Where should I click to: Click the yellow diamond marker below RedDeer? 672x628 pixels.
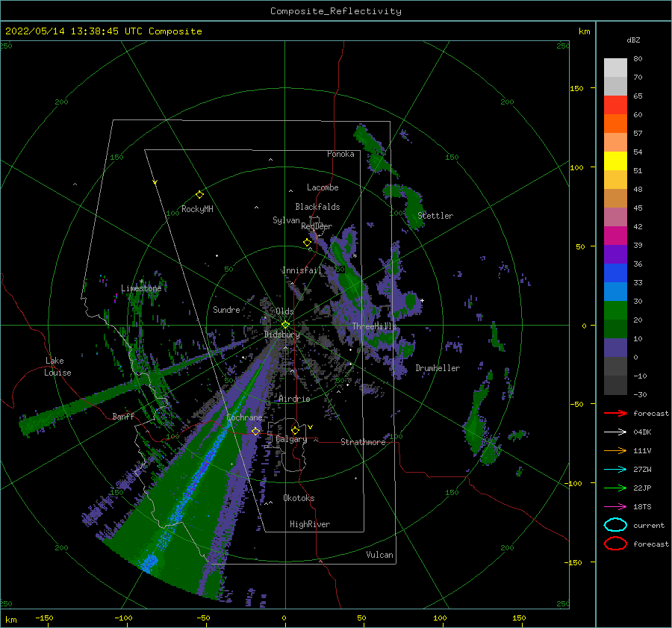click(x=307, y=243)
